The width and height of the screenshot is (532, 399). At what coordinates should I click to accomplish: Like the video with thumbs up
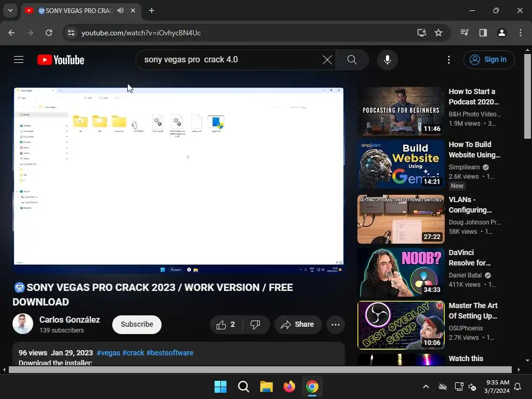pos(227,325)
